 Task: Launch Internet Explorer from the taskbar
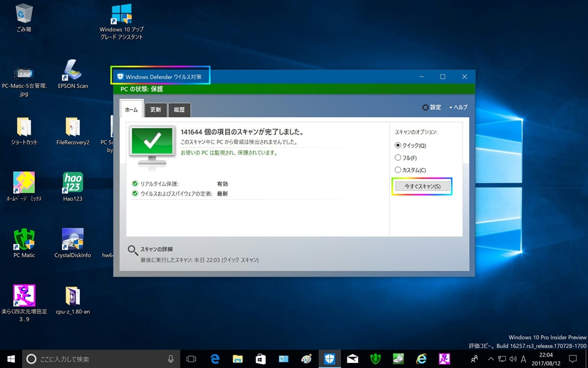(x=421, y=359)
